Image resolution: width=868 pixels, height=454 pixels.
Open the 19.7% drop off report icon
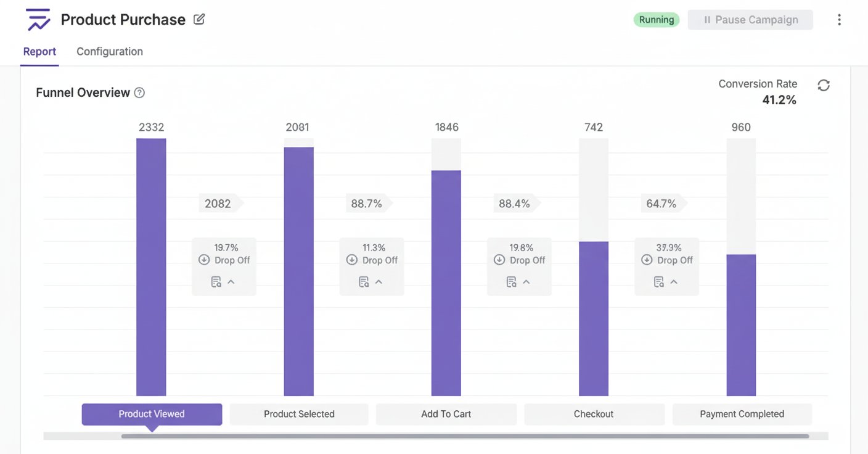[x=216, y=282]
